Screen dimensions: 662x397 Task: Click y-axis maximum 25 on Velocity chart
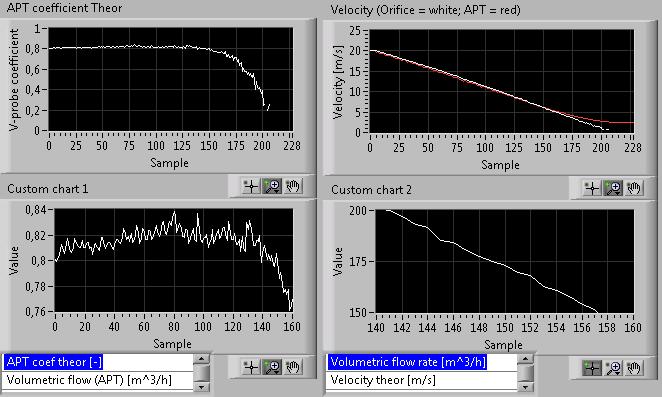click(355, 30)
